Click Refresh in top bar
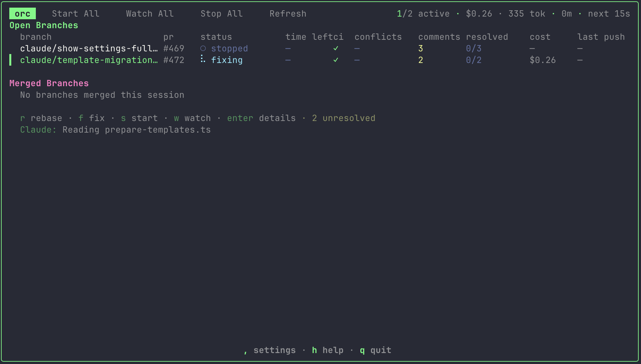This screenshot has width=641, height=364. 288,14
